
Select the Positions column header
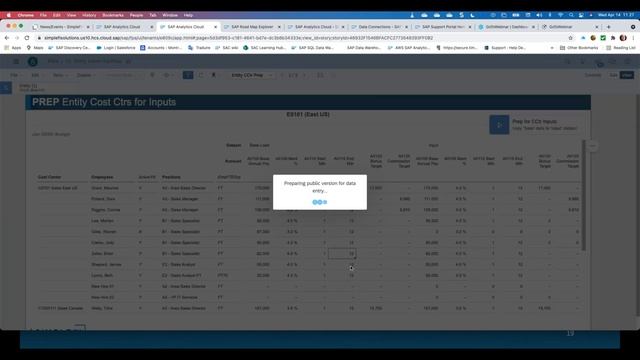[171, 177]
